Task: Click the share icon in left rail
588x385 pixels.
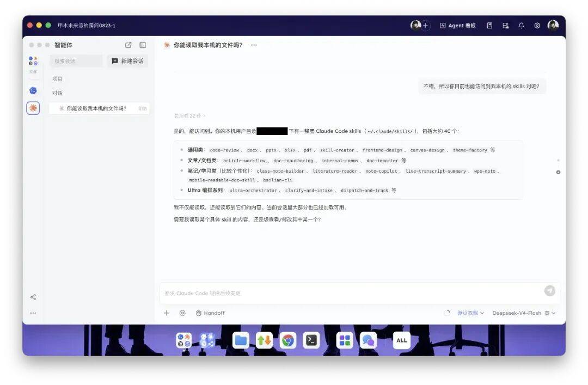Action: coord(33,297)
